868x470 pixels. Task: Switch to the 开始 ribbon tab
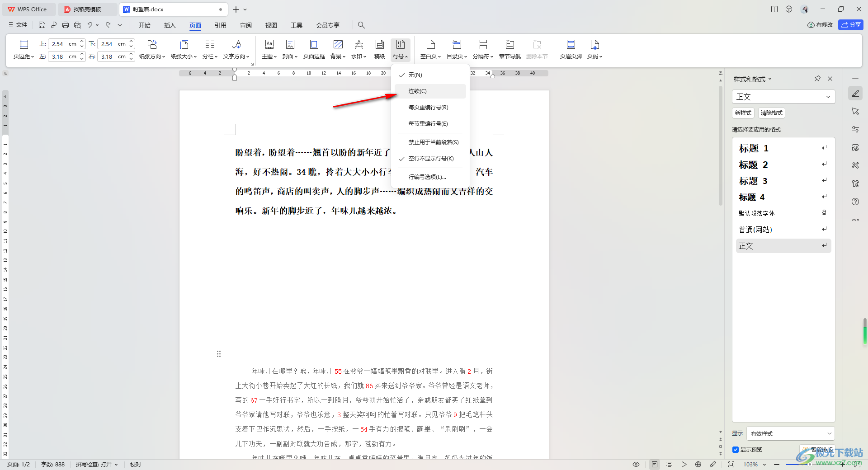pyautogui.click(x=144, y=25)
